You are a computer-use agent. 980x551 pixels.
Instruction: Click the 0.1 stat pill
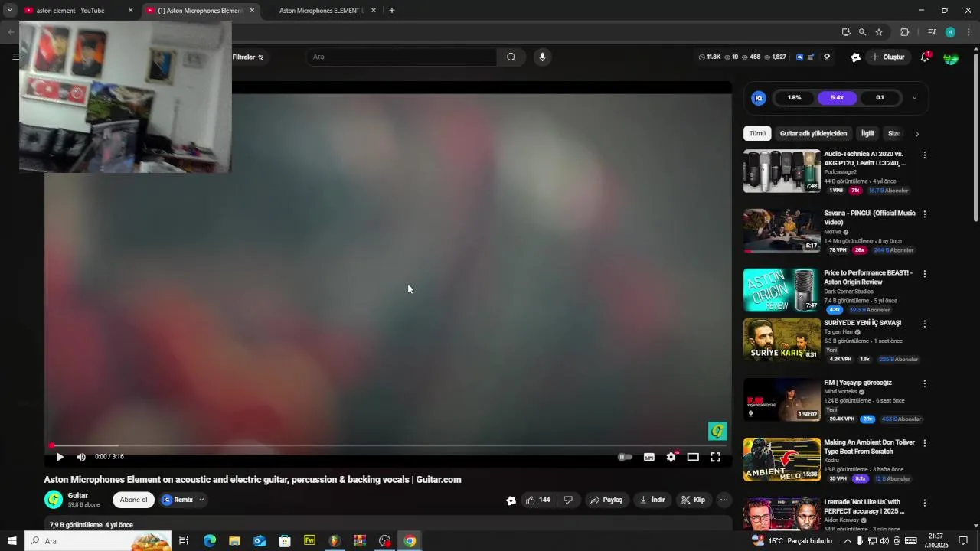(x=880, y=98)
